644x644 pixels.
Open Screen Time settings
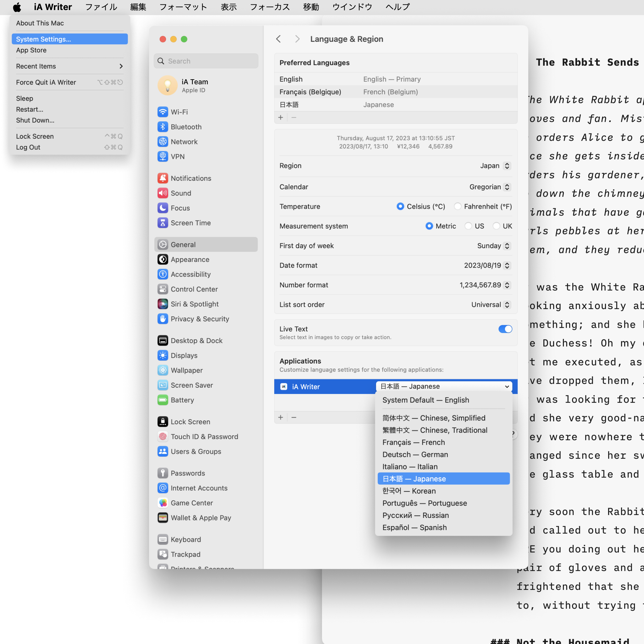[x=163, y=223]
